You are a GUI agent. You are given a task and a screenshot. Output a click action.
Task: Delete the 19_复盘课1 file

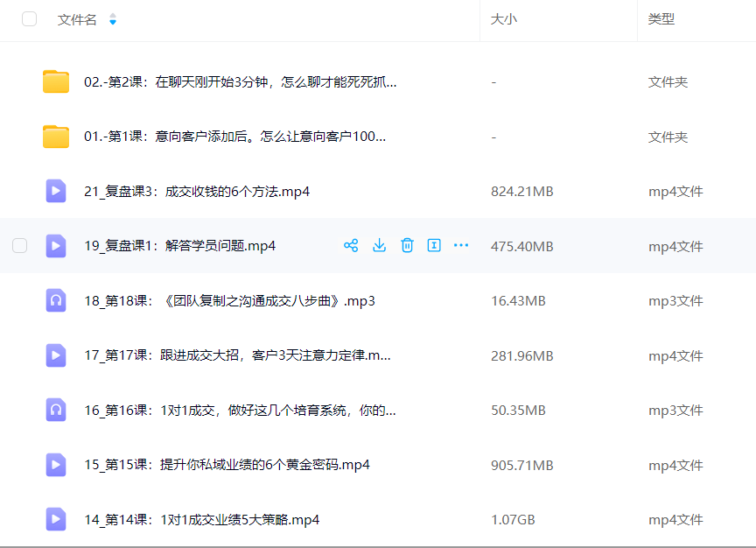pos(407,245)
